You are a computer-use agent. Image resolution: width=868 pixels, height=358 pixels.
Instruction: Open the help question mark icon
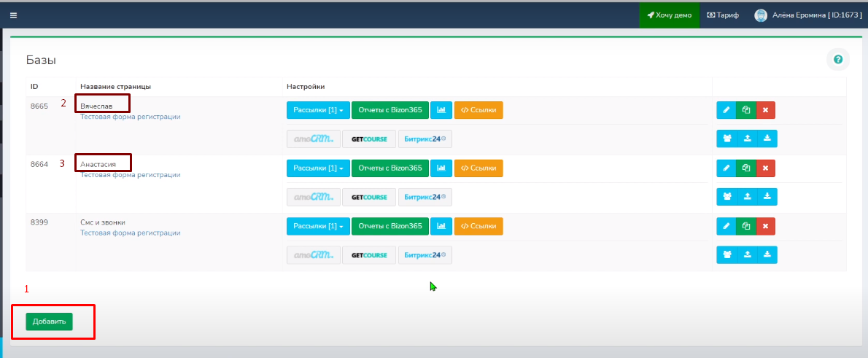tap(837, 60)
